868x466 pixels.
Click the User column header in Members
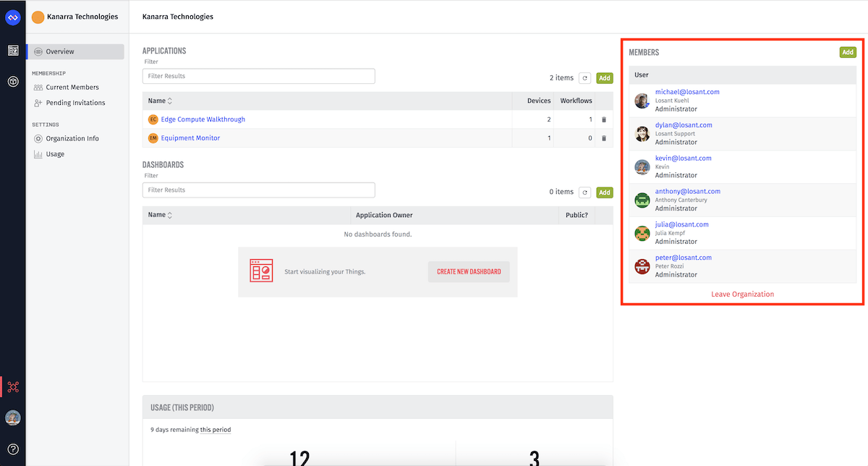point(642,75)
